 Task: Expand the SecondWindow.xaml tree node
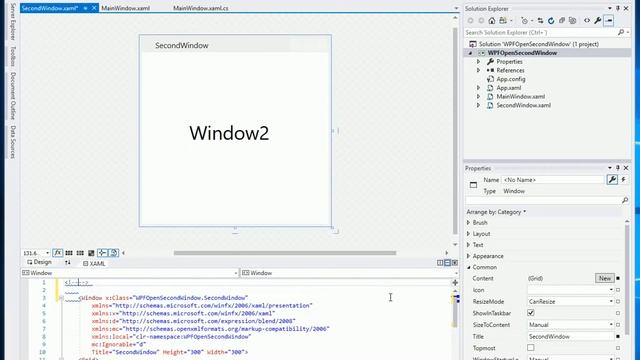[x=479, y=105]
